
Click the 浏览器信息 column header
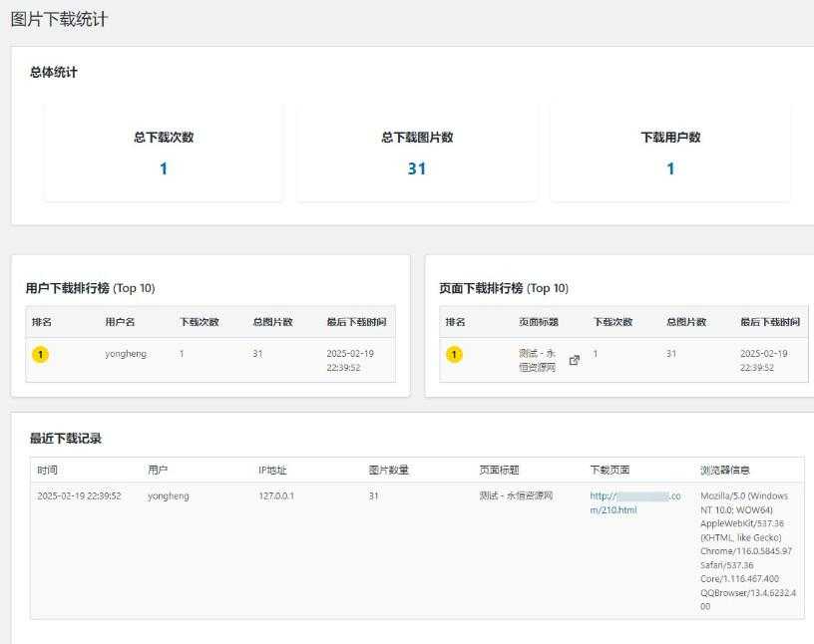pyautogui.click(x=725, y=470)
